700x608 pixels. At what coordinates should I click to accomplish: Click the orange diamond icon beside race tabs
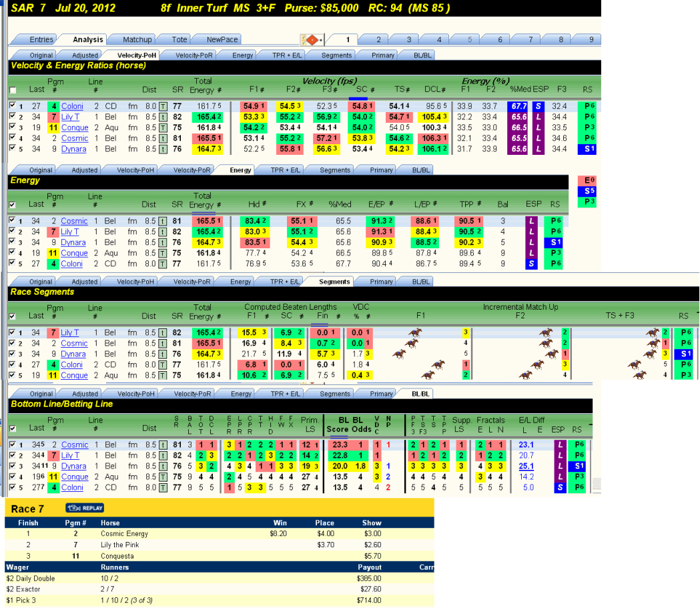312,40
